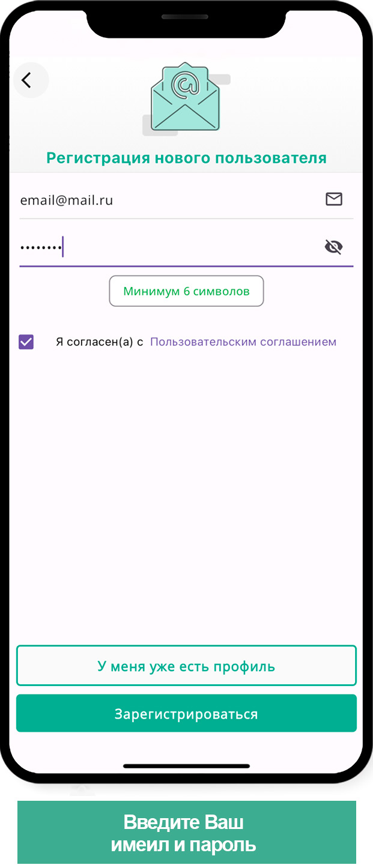Click the 'Регистрация нового пользователя' heading
The height and width of the screenshot is (868, 373).
pos(187,158)
